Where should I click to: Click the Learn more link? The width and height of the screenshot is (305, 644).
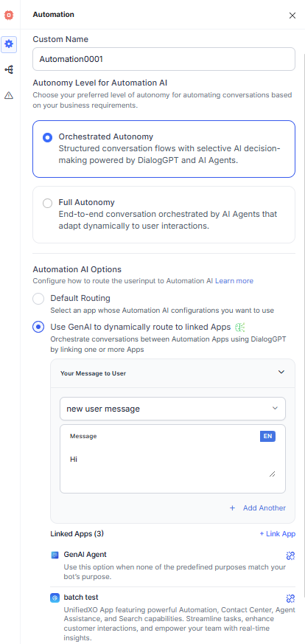(x=234, y=281)
